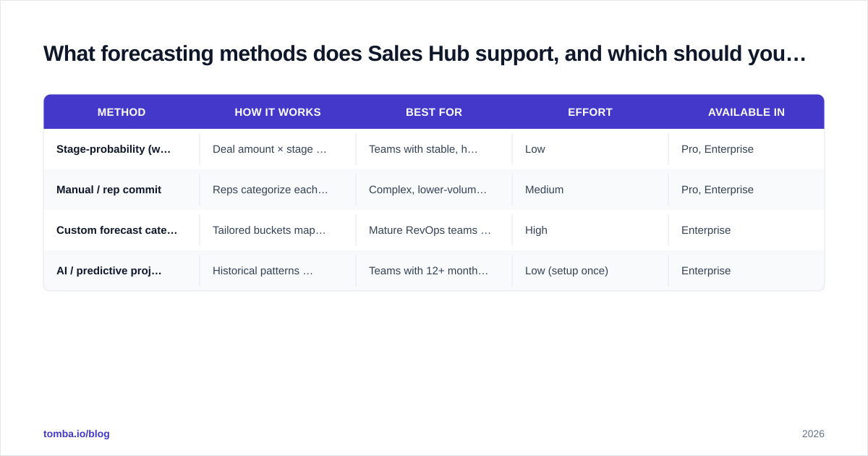The image size is (868, 456).
Task: Click the METHOD column header
Action: point(122,112)
